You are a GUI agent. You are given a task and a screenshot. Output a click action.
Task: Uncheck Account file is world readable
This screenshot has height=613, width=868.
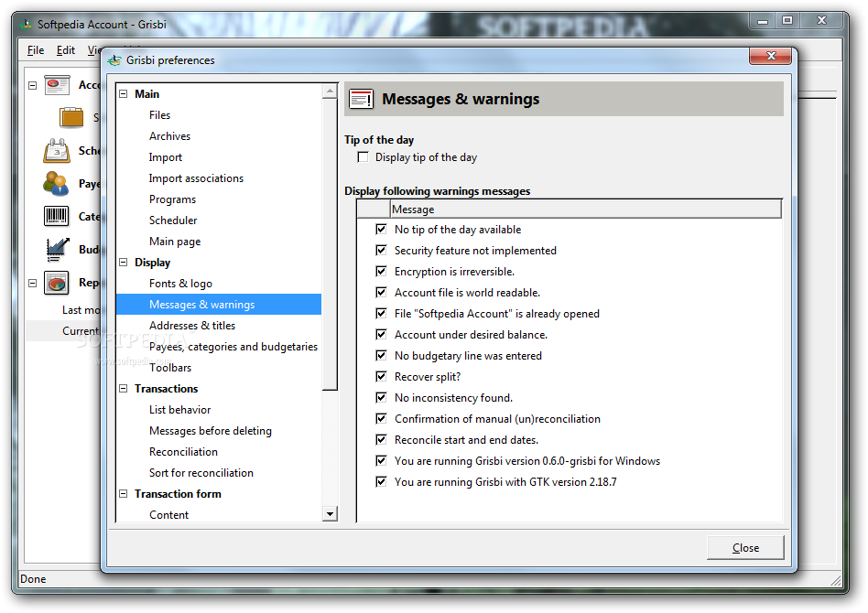point(381,292)
